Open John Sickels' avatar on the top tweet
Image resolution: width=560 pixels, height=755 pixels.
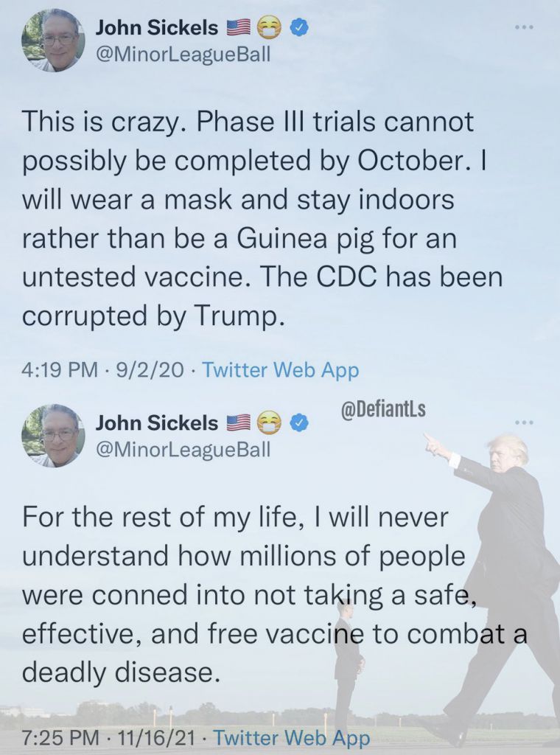coord(53,41)
